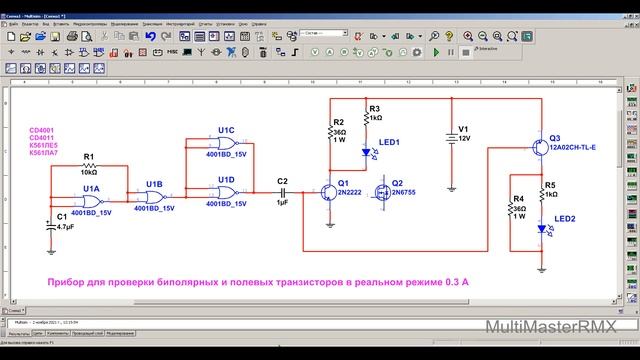
Task: Expand forward annotate arrow dropdown
Action: click(420, 37)
